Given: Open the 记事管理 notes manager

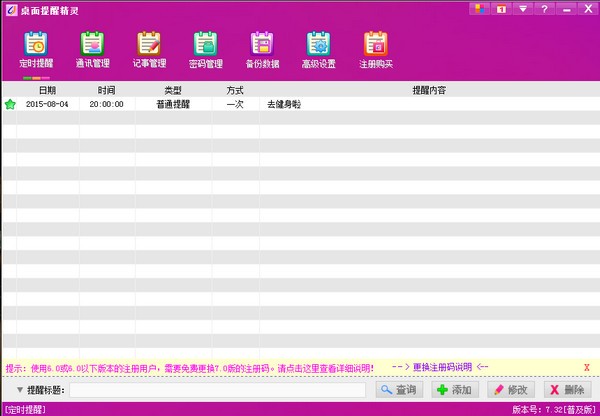Looking at the screenshot, I should (149, 50).
